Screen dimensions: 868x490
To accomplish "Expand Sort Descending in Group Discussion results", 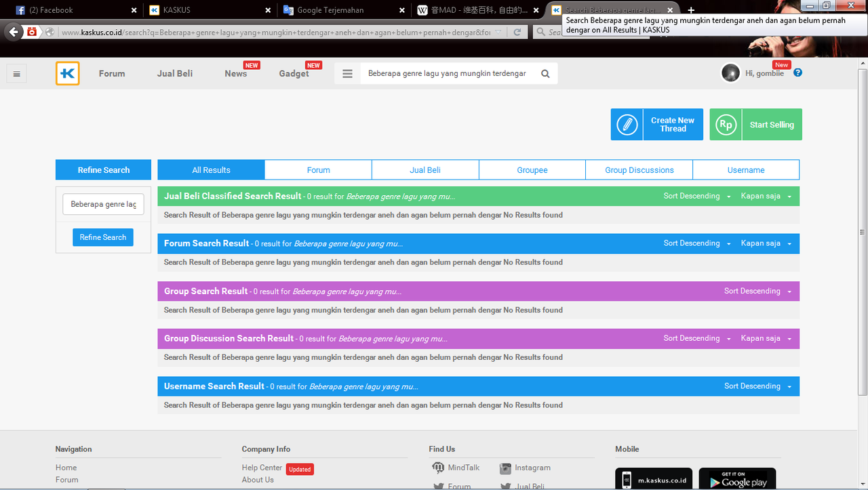I will coord(697,338).
